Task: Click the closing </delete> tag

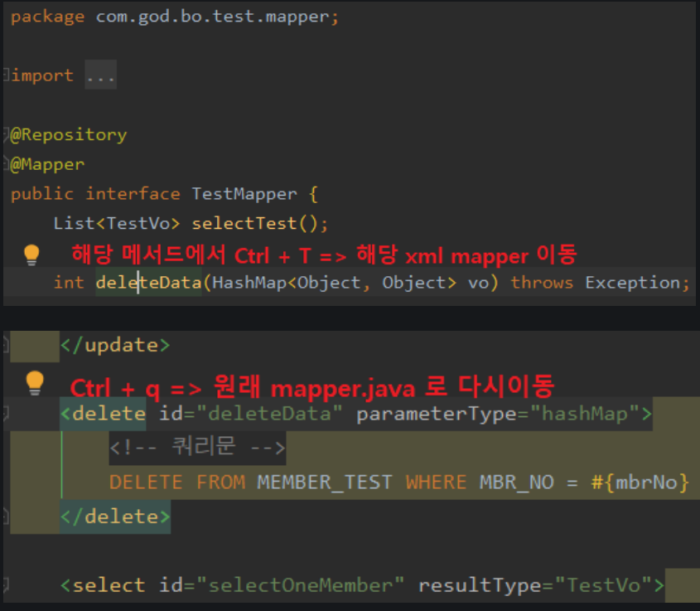Action: (115, 516)
